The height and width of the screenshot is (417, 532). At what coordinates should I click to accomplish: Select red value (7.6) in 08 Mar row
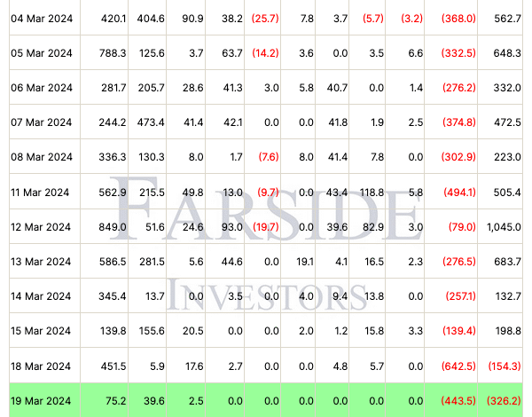269,157
